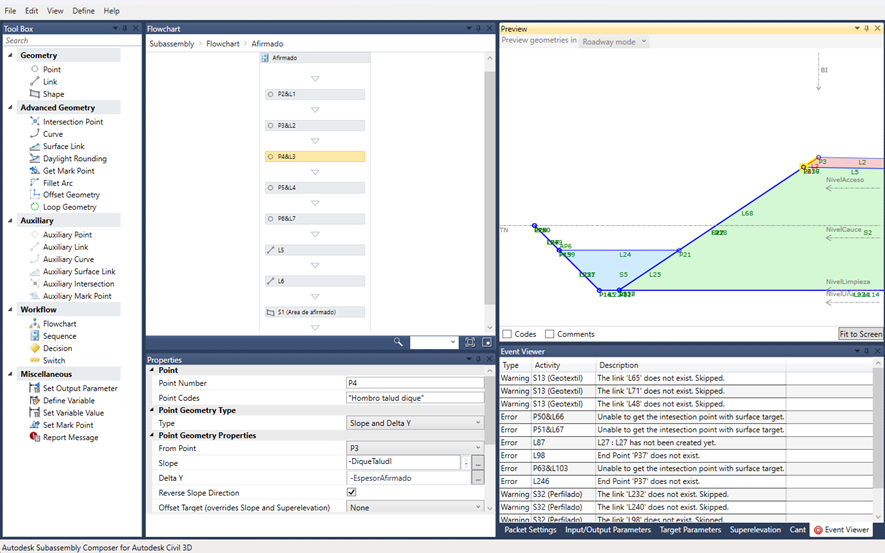Click the Tool Box search field

[72, 41]
